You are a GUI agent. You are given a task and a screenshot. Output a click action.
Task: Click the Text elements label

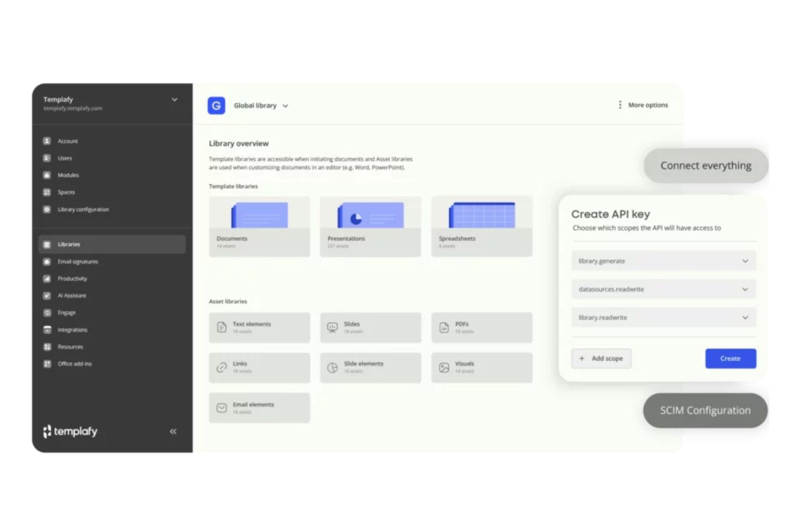pos(252,324)
